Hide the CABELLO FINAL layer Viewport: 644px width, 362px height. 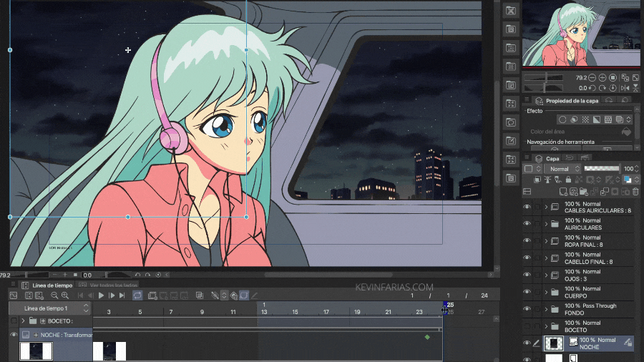527,258
